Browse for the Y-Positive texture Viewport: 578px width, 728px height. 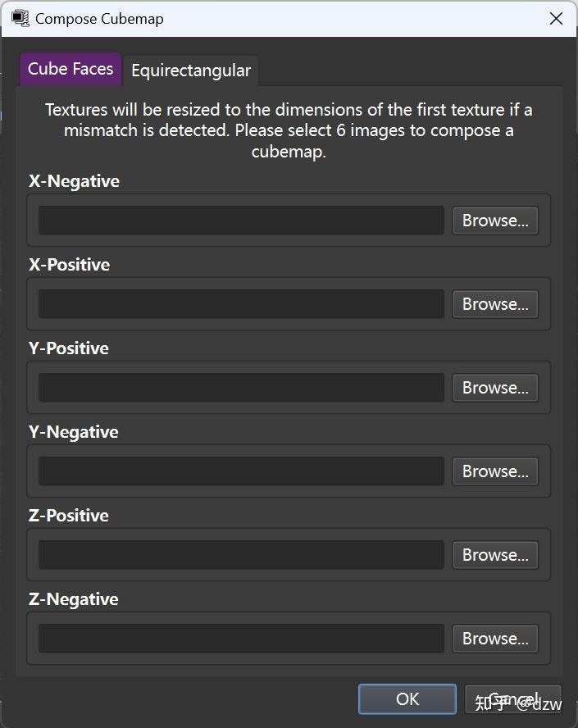tap(495, 388)
